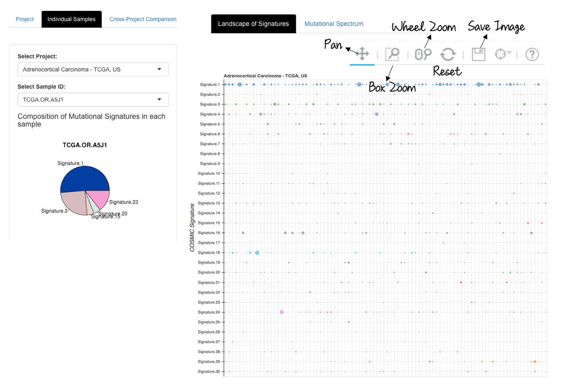This screenshot has height=392, width=563.
Task: Click the Signature.8 y-axis label
Action: [209, 154]
